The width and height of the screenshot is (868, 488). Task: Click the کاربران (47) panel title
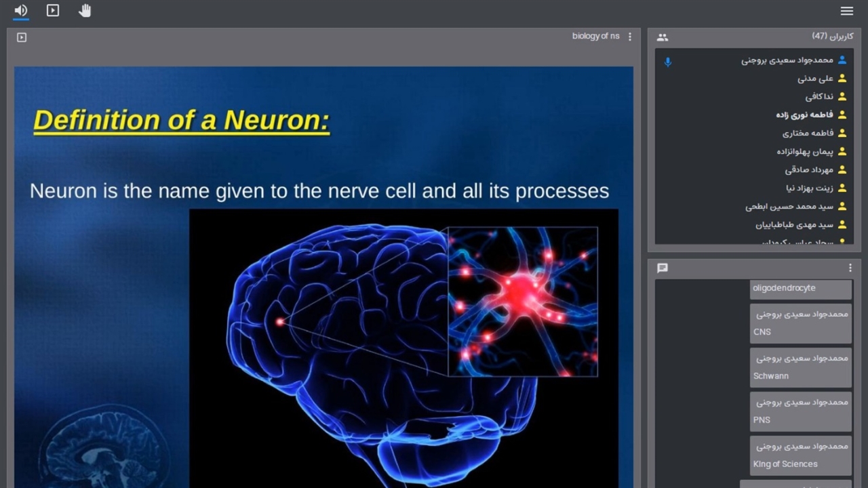tap(832, 37)
